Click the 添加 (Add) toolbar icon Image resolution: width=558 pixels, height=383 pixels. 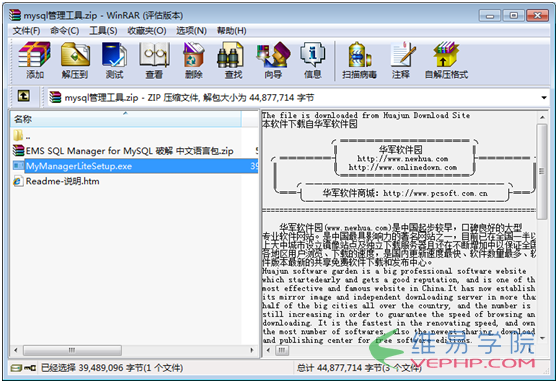(34, 60)
